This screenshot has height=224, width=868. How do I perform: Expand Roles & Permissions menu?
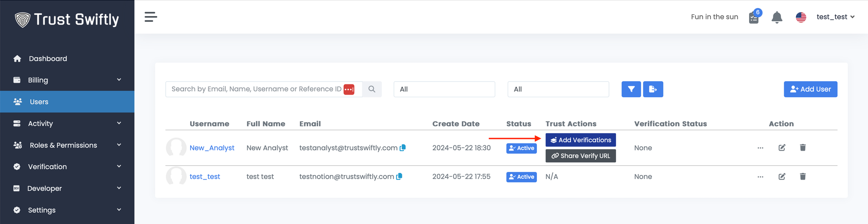(67, 145)
